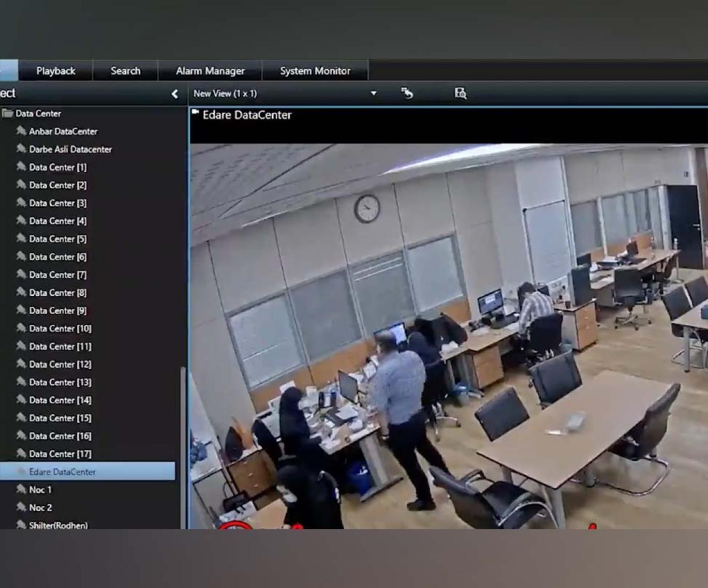Click the Data Center folder icon
The image size is (708, 588).
tap(8, 113)
